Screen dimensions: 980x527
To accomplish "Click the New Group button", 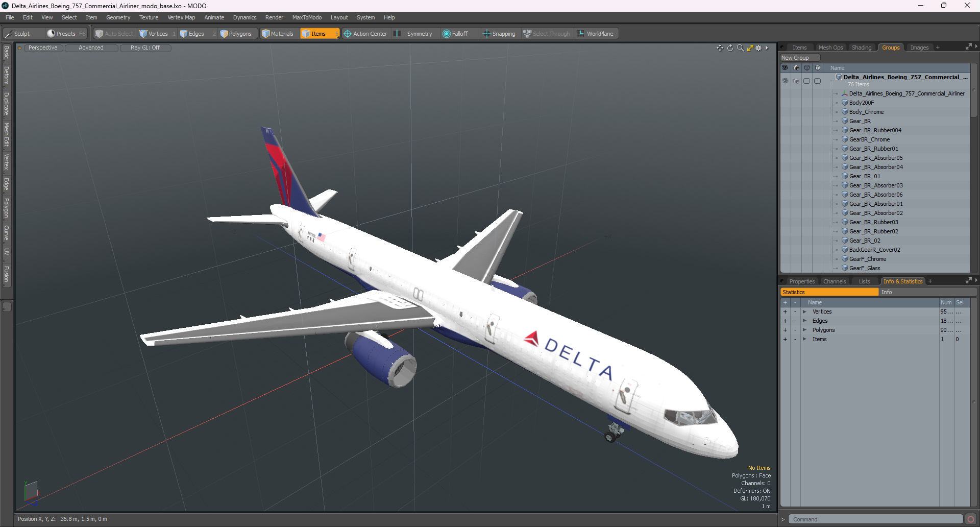I will [799, 58].
